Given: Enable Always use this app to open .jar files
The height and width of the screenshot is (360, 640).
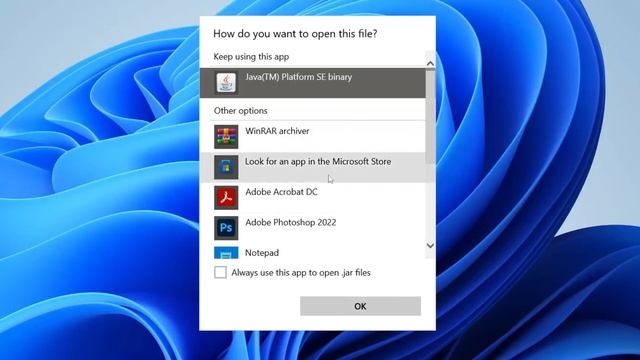Looking at the screenshot, I should [x=220, y=272].
